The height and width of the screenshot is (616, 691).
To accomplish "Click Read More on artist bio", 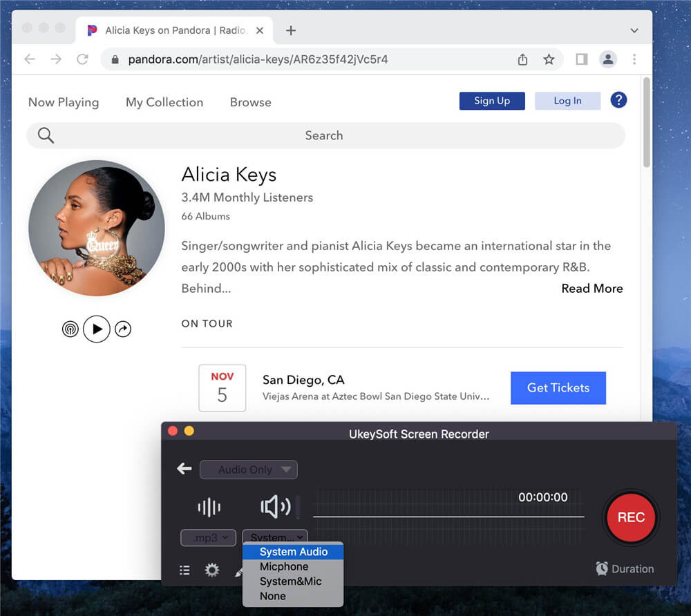I will [592, 289].
